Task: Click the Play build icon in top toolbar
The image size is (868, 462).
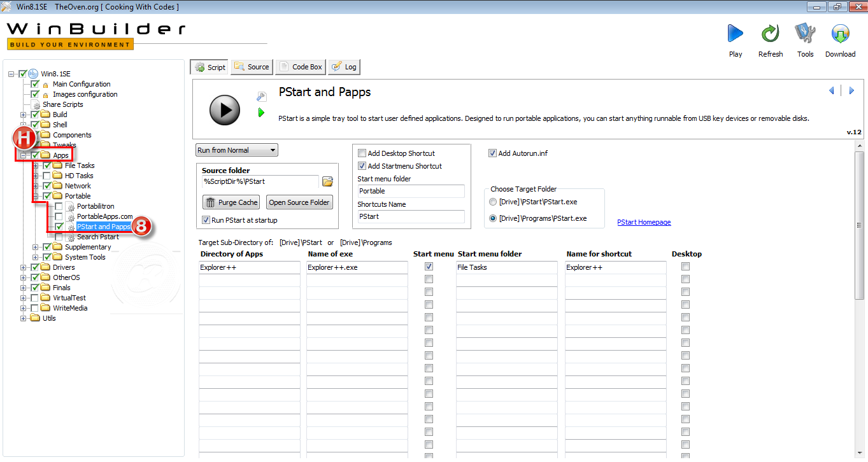Action: pos(736,33)
